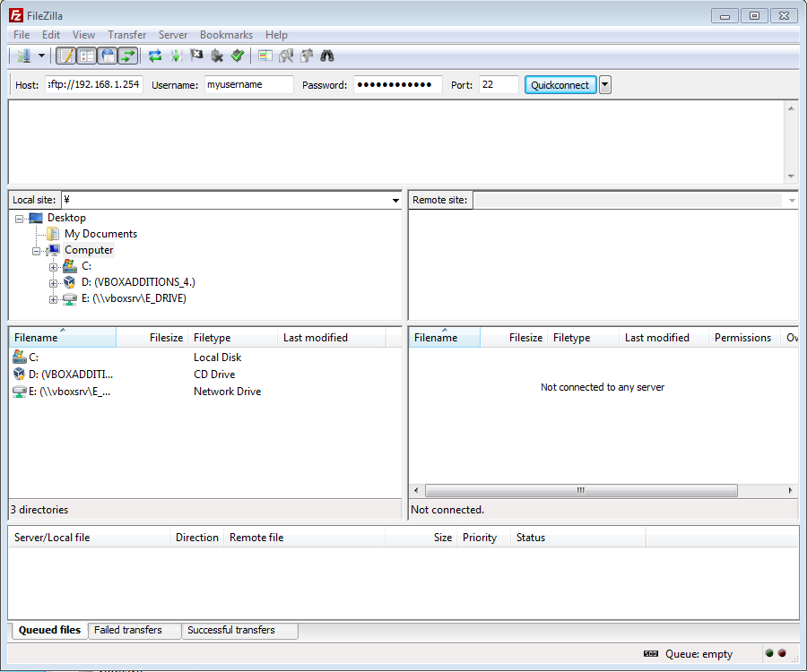Toggle processing of transfer queue
The width and height of the screenshot is (807, 672).
(176, 56)
